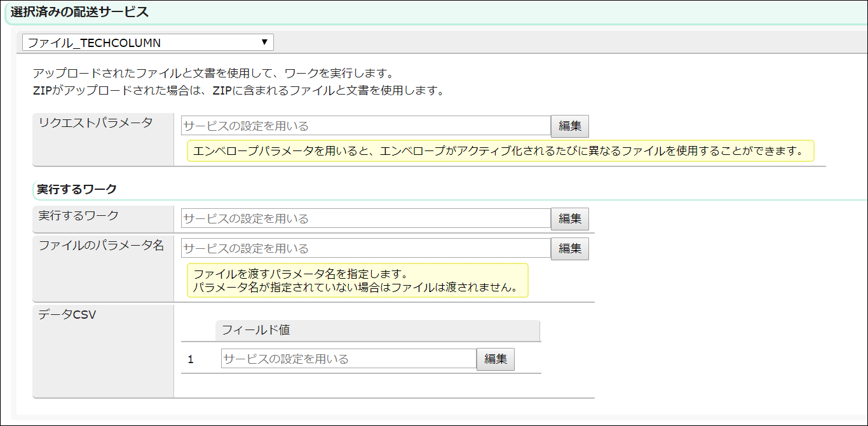Click the bold 実行するワーク section heading
The height and width of the screenshot is (426, 868).
[x=76, y=189]
